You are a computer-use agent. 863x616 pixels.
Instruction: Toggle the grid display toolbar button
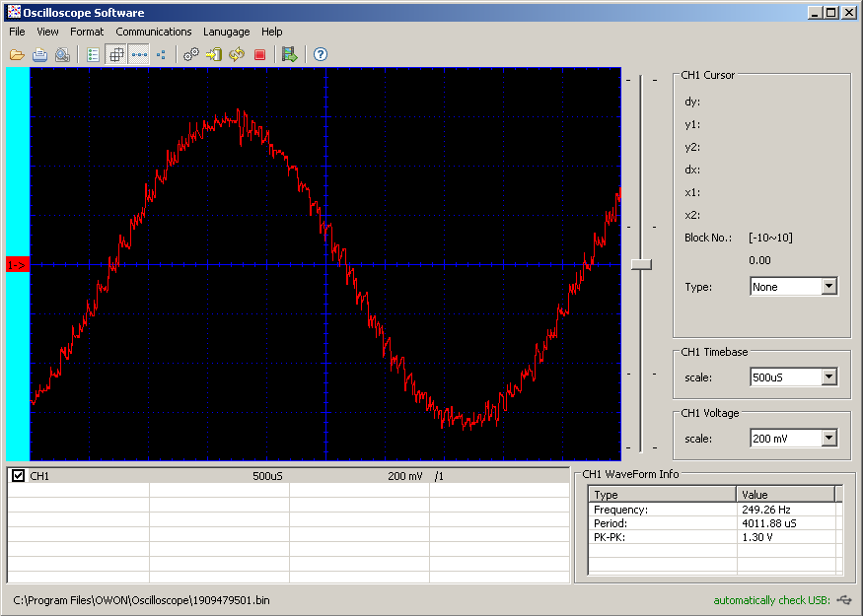(x=115, y=55)
